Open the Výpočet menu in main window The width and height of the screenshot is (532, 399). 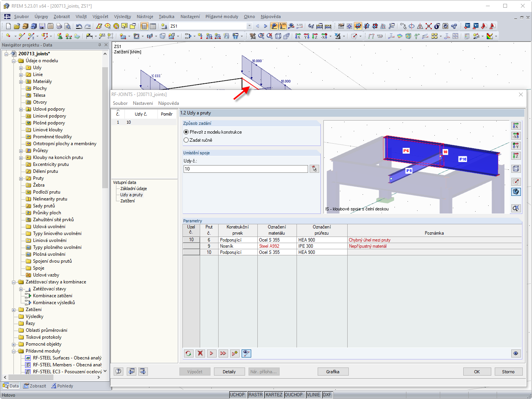coord(100,17)
